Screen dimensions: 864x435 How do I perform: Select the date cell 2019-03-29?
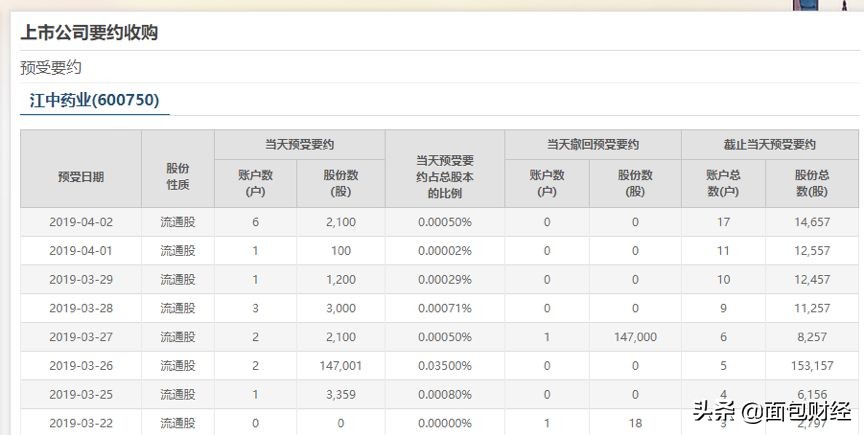pos(81,280)
